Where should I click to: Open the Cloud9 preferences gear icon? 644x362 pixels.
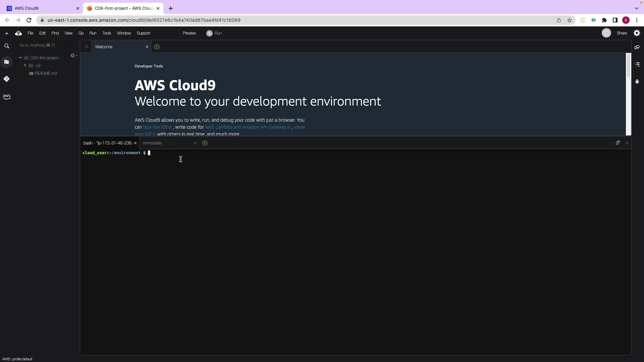637,33
